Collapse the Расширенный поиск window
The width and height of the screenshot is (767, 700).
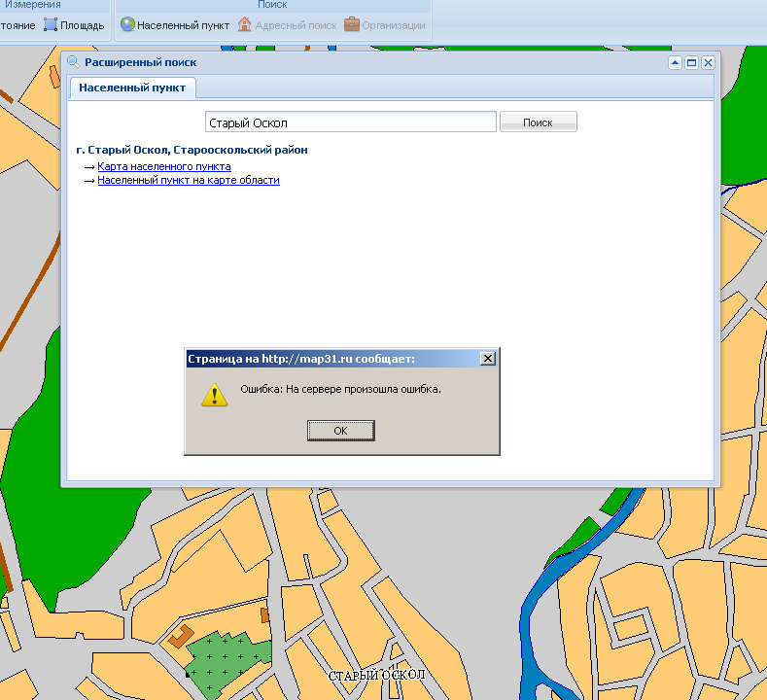pos(675,62)
